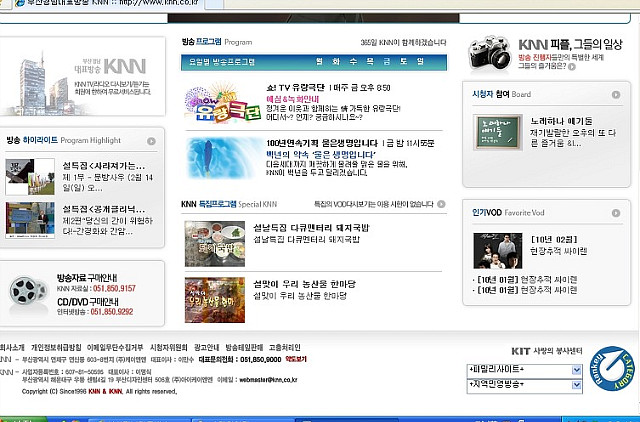The image size is (640, 422).
Task: Click the red 약도보기 link
Action: click(x=296, y=359)
